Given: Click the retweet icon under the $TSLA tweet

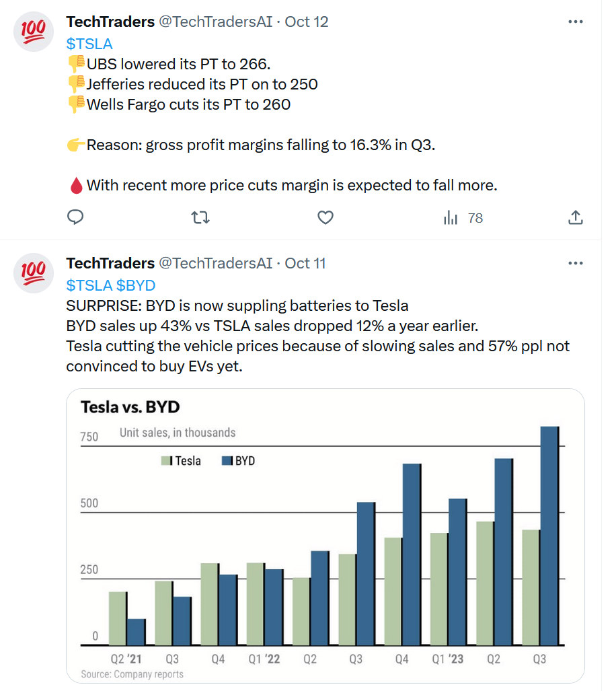Looking at the screenshot, I should click(200, 217).
